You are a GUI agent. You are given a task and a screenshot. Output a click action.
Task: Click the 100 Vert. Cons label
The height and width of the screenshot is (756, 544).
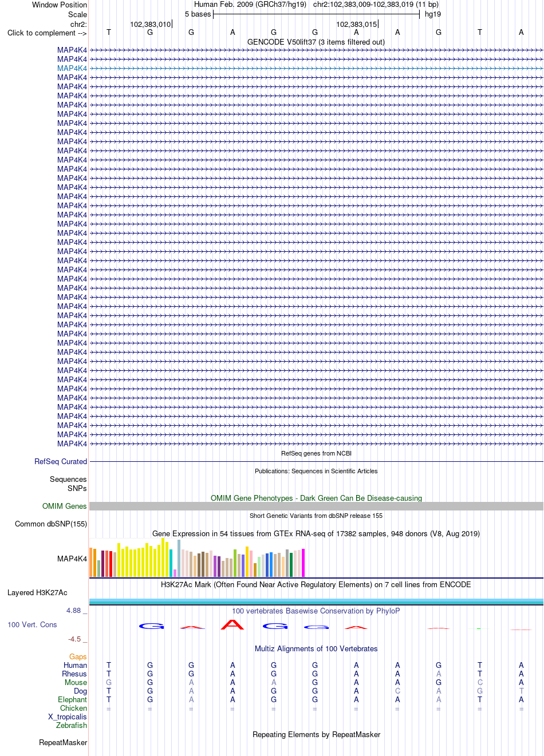click(32, 625)
